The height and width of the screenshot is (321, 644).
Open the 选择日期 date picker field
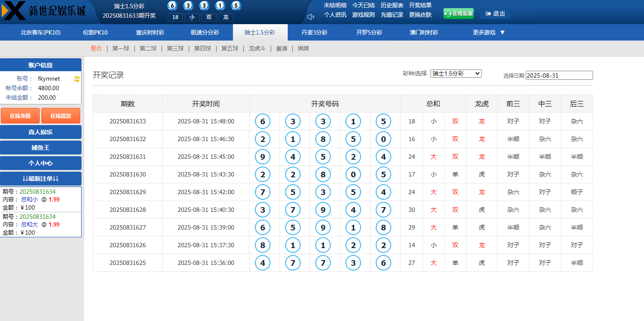click(559, 75)
